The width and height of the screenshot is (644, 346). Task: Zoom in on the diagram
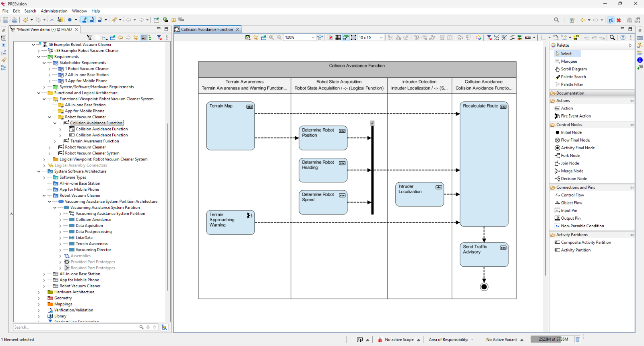click(x=272, y=37)
